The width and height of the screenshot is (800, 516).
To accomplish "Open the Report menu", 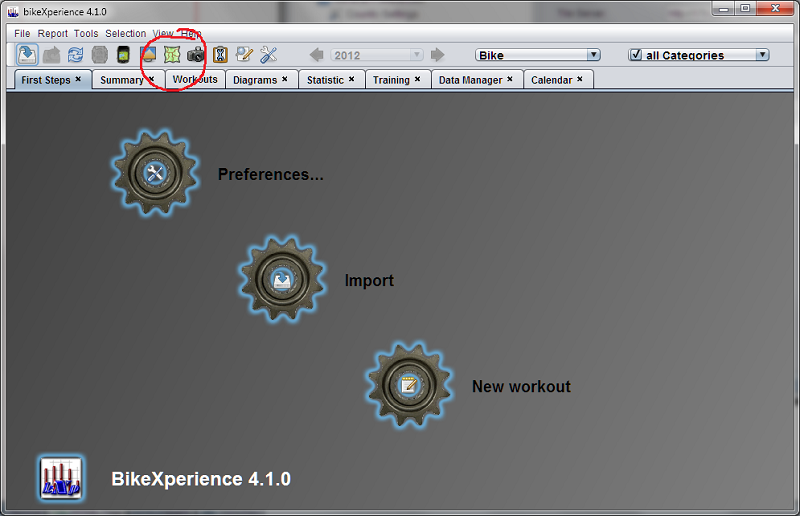I will click(53, 34).
